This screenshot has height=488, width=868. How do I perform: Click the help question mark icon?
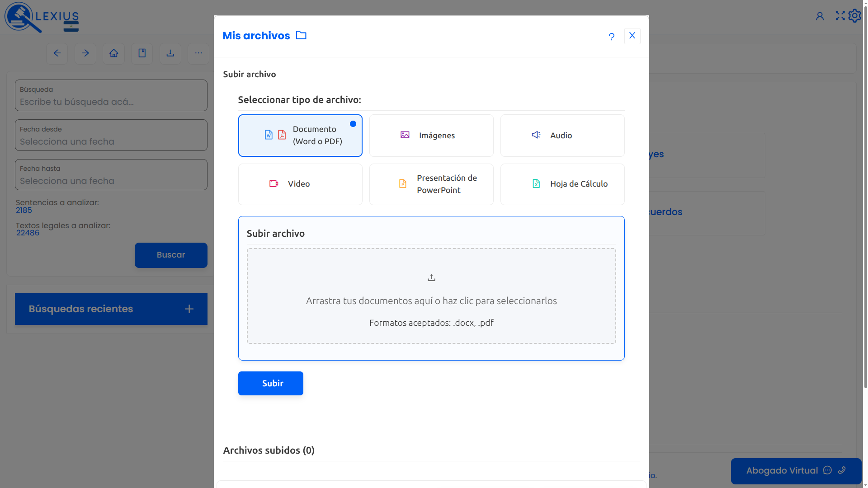[611, 37]
